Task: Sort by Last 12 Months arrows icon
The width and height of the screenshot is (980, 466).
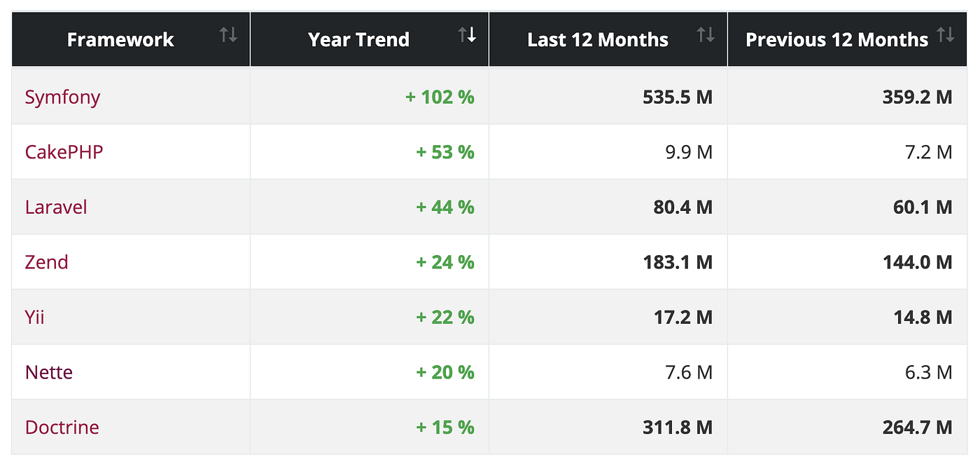Action: click(x=706, y=34)
